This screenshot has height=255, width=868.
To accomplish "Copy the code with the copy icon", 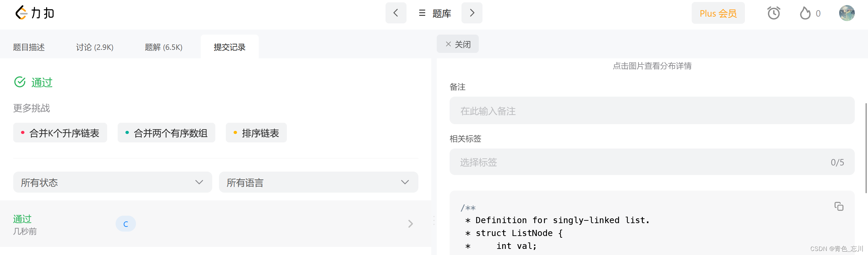I will (839, 206).
